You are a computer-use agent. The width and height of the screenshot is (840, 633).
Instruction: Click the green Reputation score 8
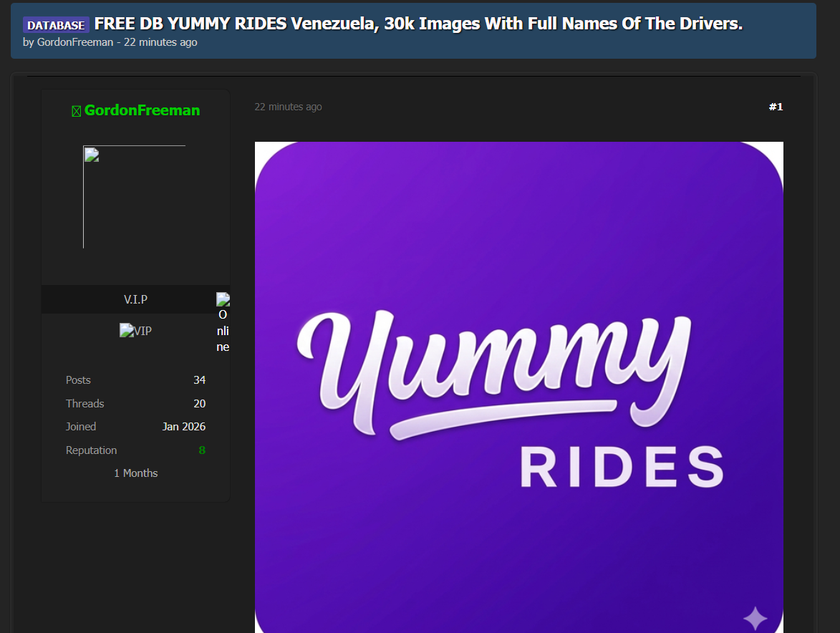click(202, 450)
